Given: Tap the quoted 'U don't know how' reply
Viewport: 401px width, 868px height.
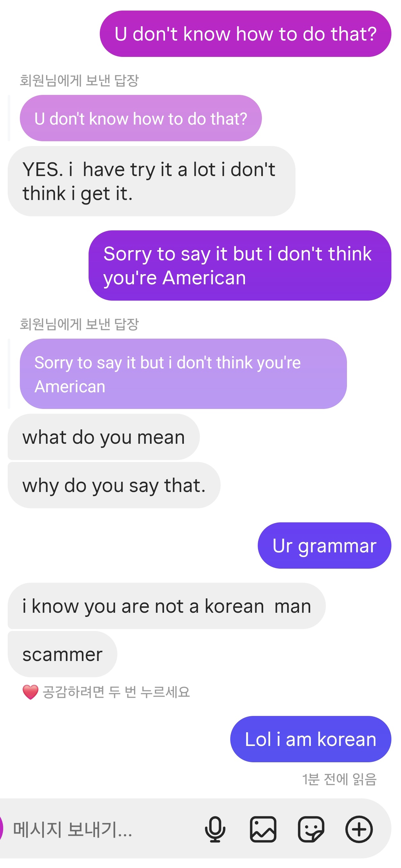Looking at the screenshot, I should tap(141, 118).
